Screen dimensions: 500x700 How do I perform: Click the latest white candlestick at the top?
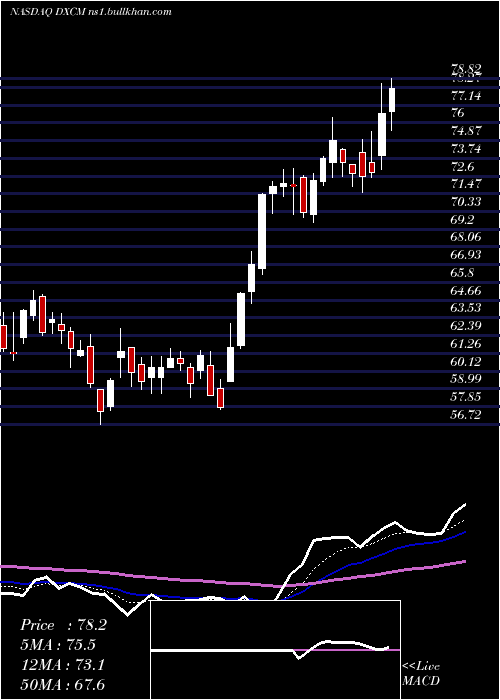click(x=392, y=100)
